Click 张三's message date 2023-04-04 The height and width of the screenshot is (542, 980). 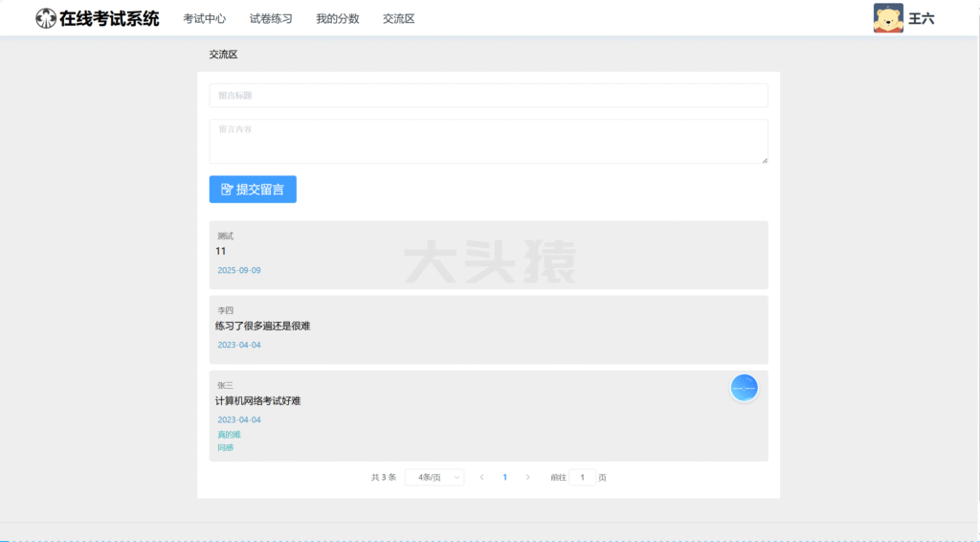(x=238, y=419)
